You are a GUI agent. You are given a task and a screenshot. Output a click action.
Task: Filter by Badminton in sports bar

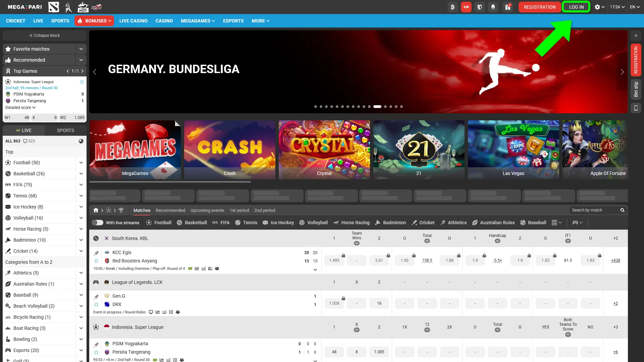click(390, 223)
